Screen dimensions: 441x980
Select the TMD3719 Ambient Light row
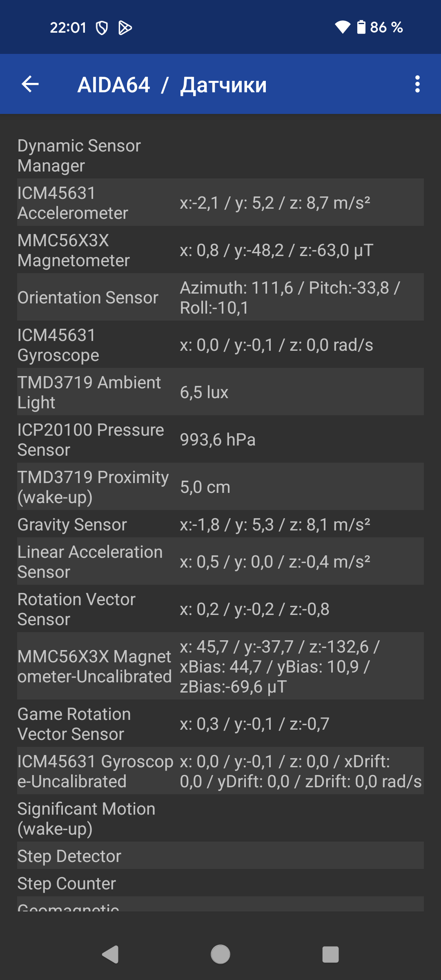point(220,392)
